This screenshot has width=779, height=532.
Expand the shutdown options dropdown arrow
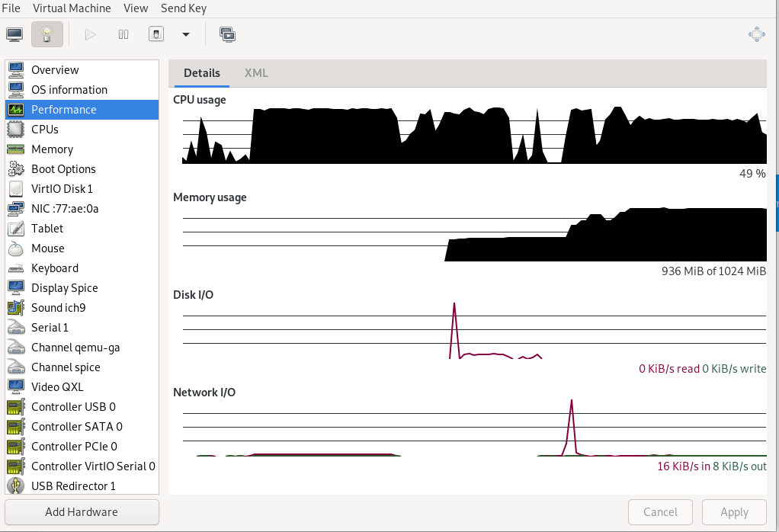[x=185, y=34]
